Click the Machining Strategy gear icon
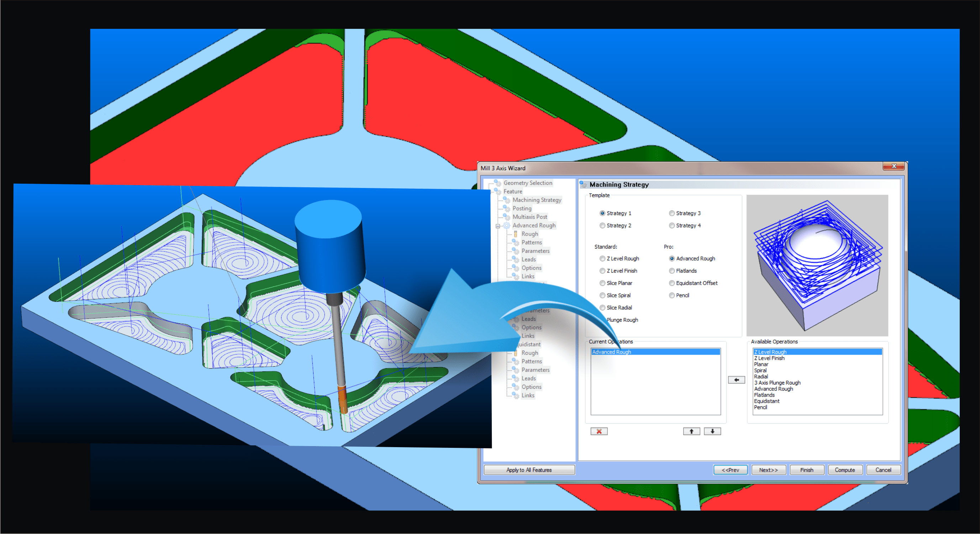Screen dimensions: 980x534 [x=507, y=200]
